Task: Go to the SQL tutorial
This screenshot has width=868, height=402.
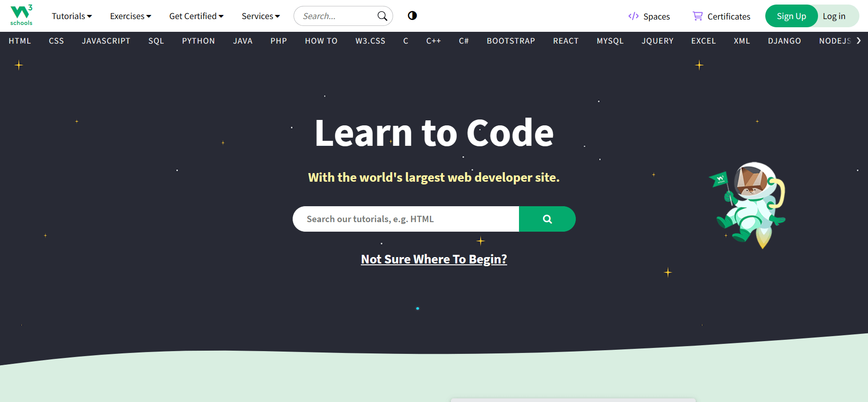Action: click(156, 41)
